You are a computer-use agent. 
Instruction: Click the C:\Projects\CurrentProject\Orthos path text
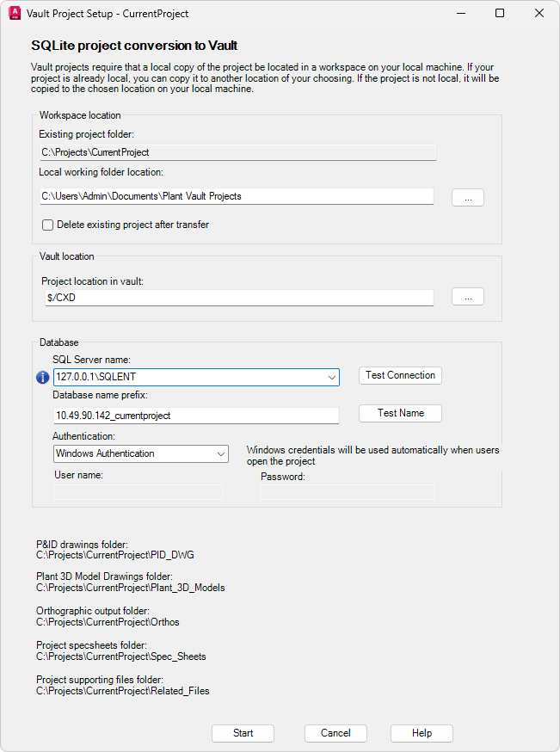108,623
